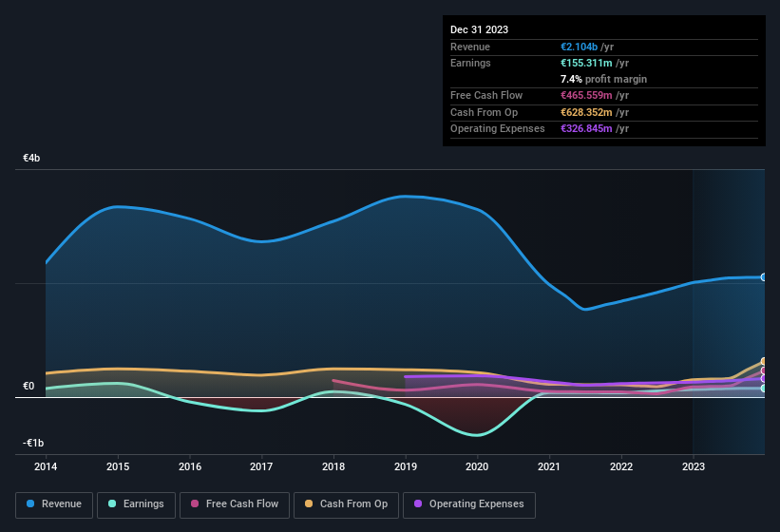
Task: Select the 2021 label on the x-axis
Action: [549, 466]
